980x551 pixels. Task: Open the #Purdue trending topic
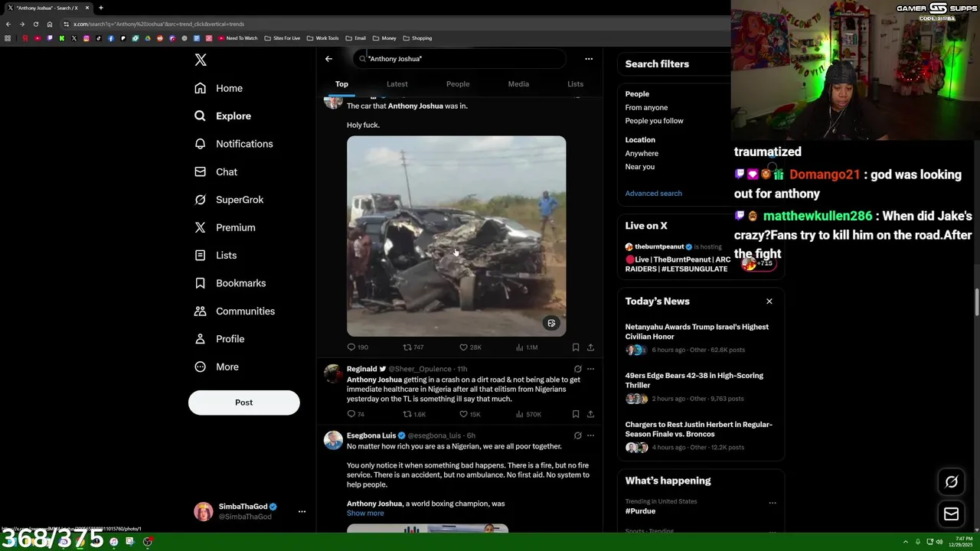pyautogui.click(x=640, y=511)
